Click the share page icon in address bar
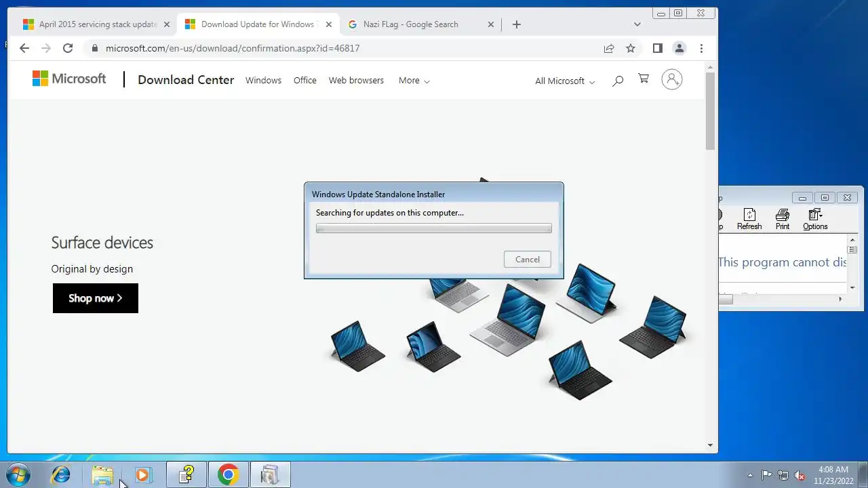Screen dimensions: 868x488 coord(609,48)
